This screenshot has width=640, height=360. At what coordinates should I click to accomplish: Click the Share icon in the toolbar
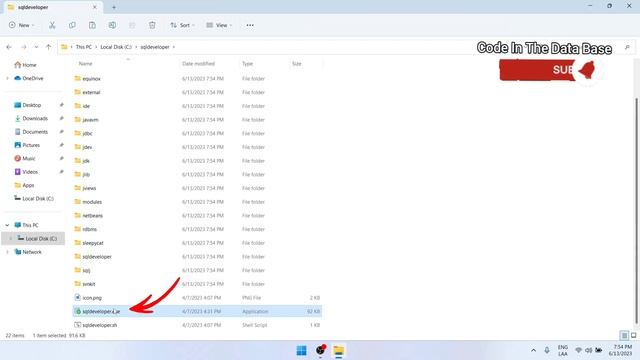tap(132, 25)
